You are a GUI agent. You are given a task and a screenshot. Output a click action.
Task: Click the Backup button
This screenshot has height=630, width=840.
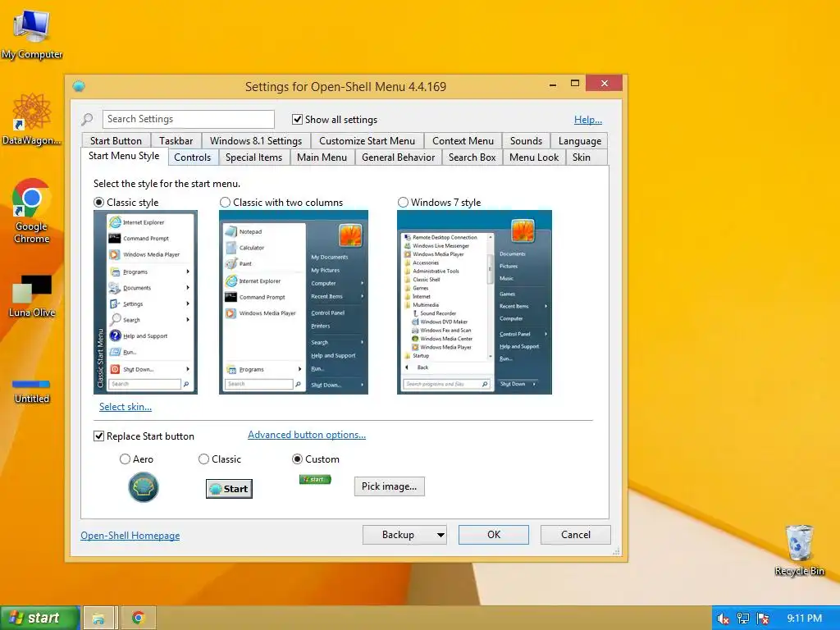[x=399, y=535]
